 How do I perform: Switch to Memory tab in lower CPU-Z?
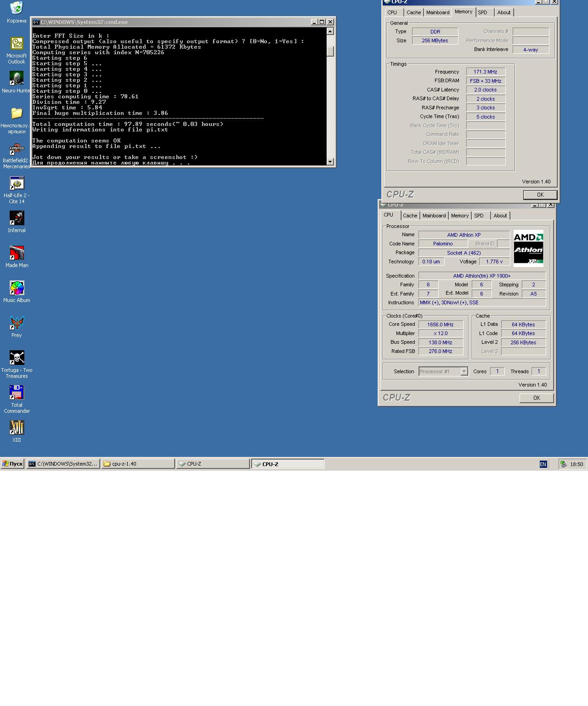point(460,216)
